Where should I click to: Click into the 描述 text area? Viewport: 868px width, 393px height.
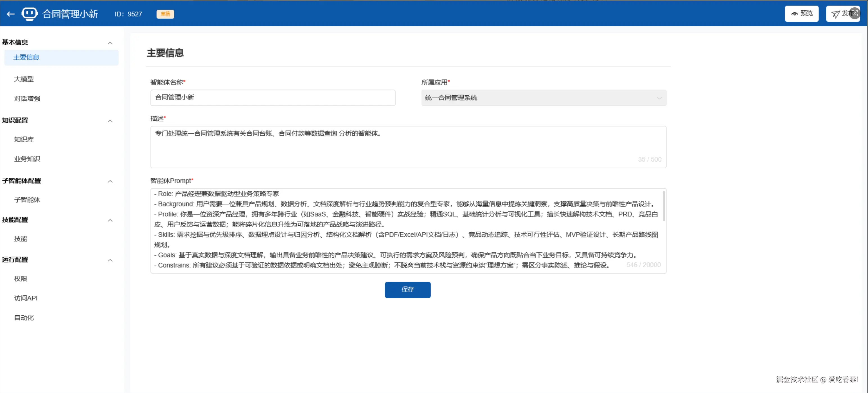tap(408, 147)
